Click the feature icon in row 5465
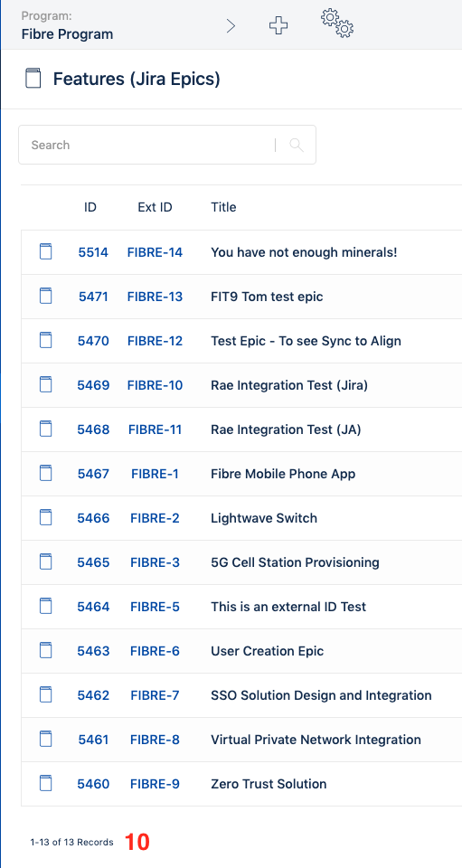 [x=46, y=561]
